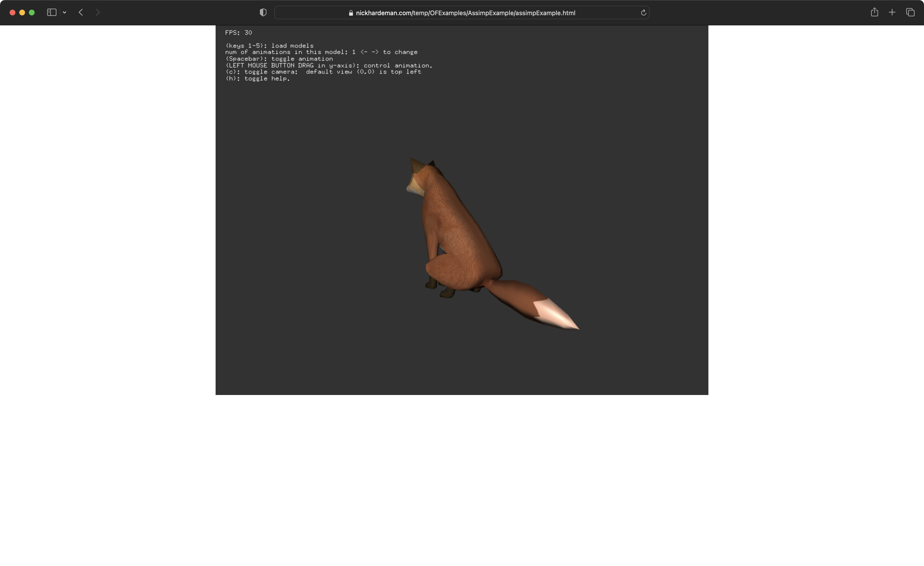
Task: Expand the sidebar tab group chevron
Action: click(64, 12)
